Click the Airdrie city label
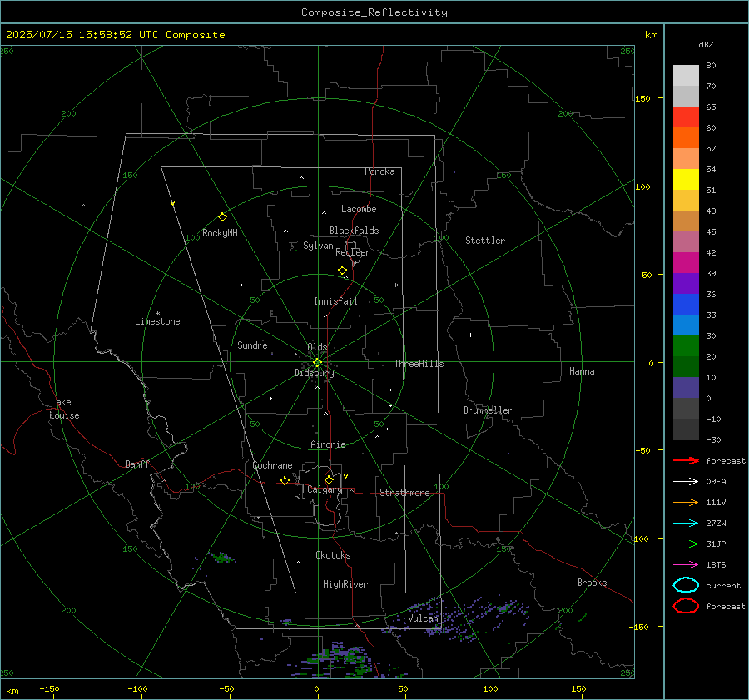 tap(328, 444)
